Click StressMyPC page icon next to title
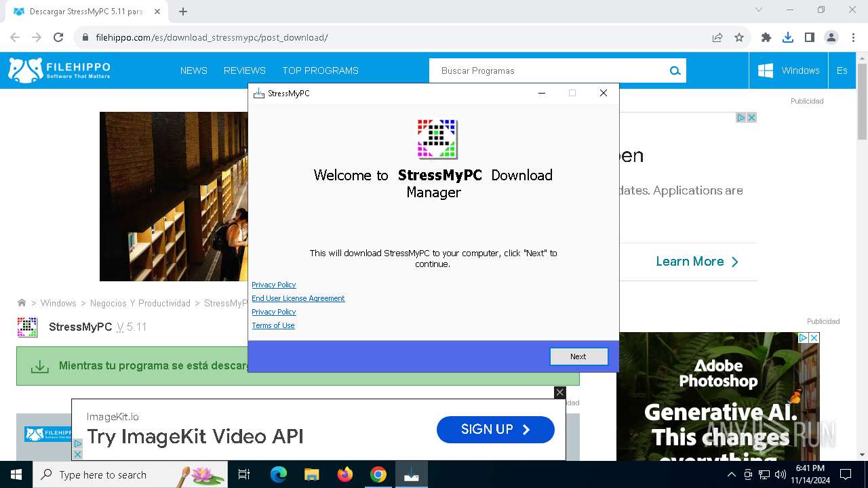The image size is (868, 488). pyautogui.click(x=27, y=327)
